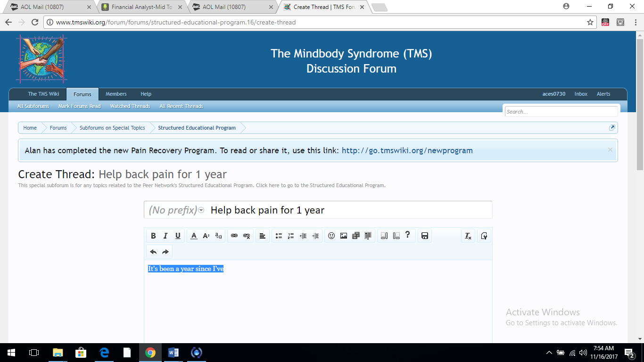Image resolution: width=644 pixels, height=362 pixels.
Task: Toggle underline text formatting
Action: coord(178,236)
